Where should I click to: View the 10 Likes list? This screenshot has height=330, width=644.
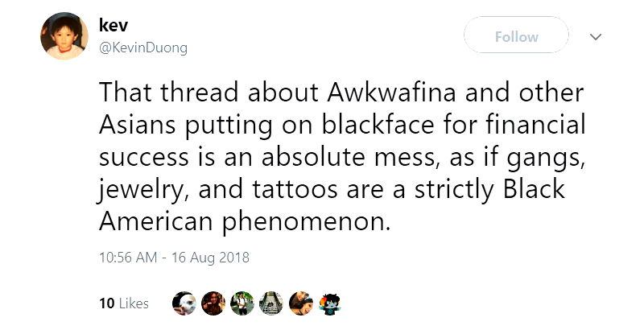tap(123, 303)
